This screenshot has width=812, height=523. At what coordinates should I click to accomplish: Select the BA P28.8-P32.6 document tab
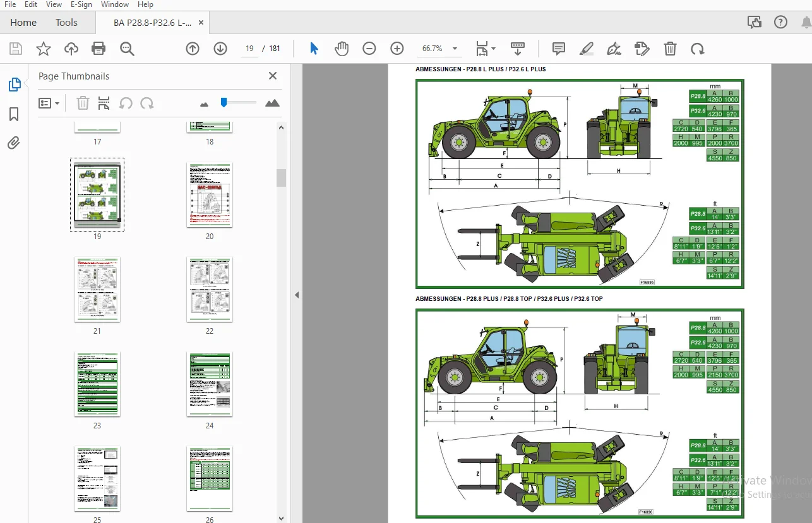(153, 22)
